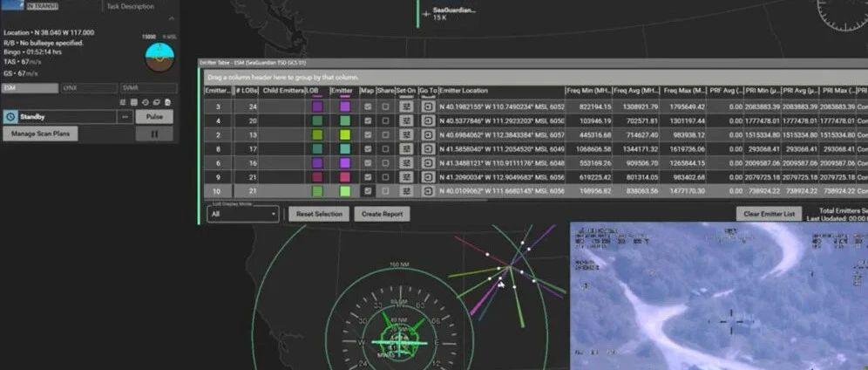Click the attitude indicator gauge
The height and width of the screenshot is (370, 868).
159,57
